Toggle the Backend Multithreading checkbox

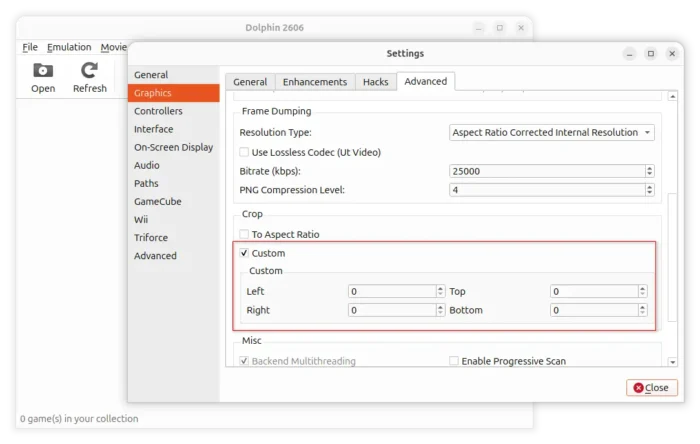pyautogui.click(x=244, y=361)
